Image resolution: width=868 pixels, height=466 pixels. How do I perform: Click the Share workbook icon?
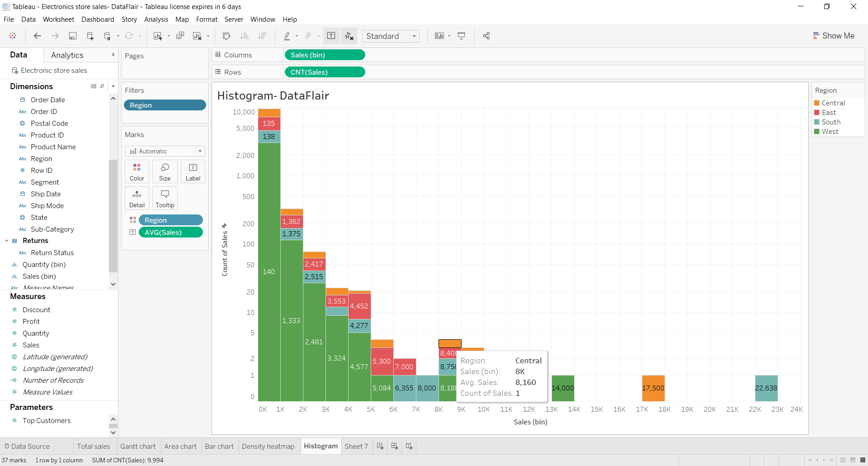click(x=486, y=36)
